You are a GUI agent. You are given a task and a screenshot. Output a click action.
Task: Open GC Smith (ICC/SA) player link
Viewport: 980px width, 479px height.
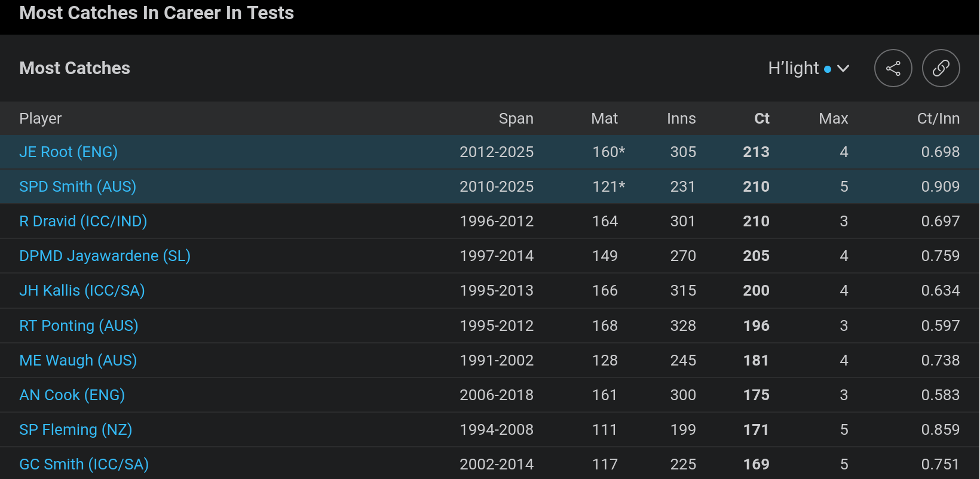pos(84,464)
